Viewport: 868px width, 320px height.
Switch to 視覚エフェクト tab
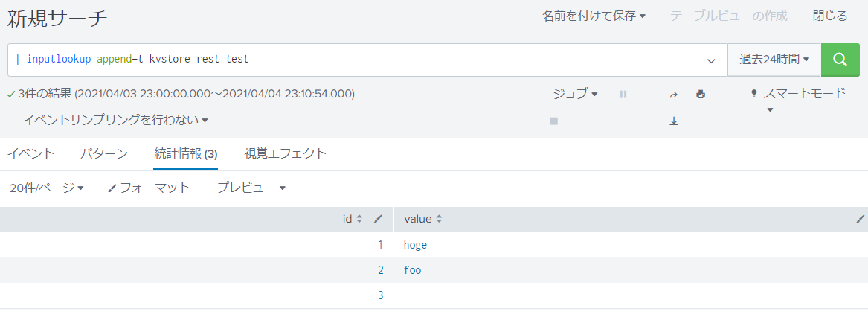285,154
